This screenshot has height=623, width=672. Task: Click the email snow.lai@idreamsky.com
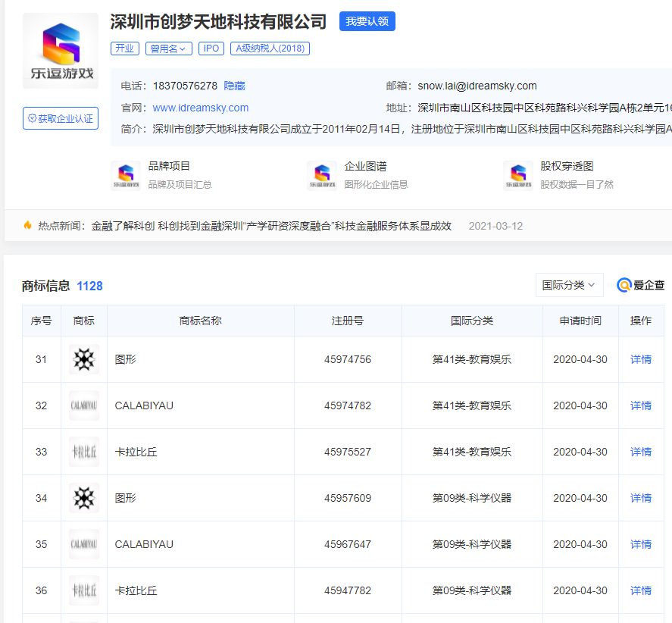[x=477, y=86]
